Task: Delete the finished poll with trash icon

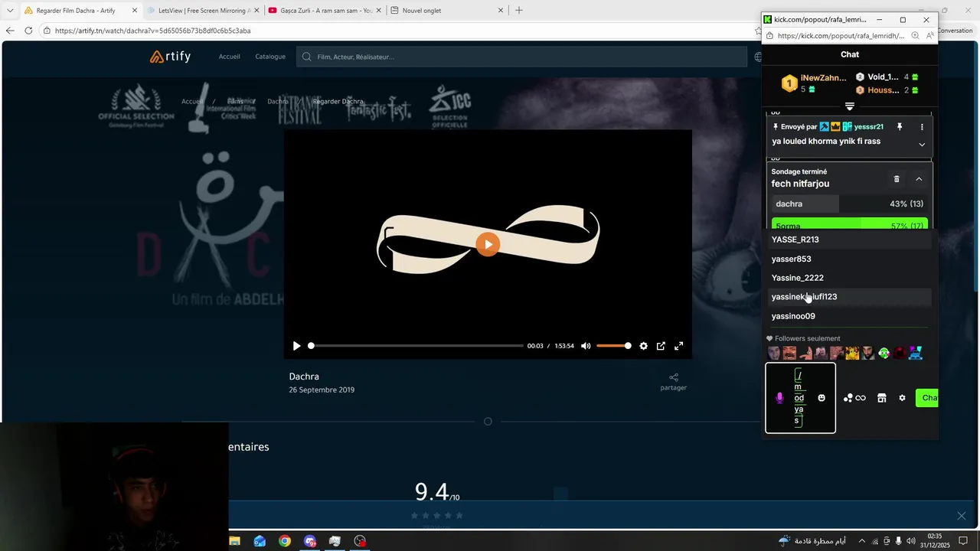Action: 897,179
